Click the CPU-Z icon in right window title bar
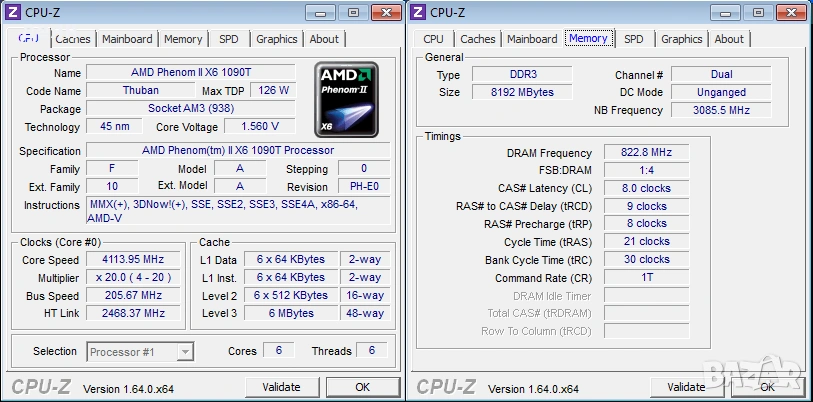Screen dimensions: 813x402 tap(418, 12)
